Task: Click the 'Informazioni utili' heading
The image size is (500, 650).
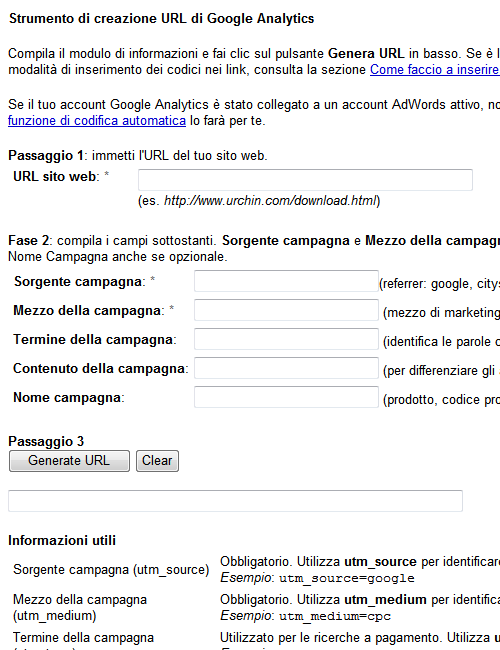Action: click(62, 541)
